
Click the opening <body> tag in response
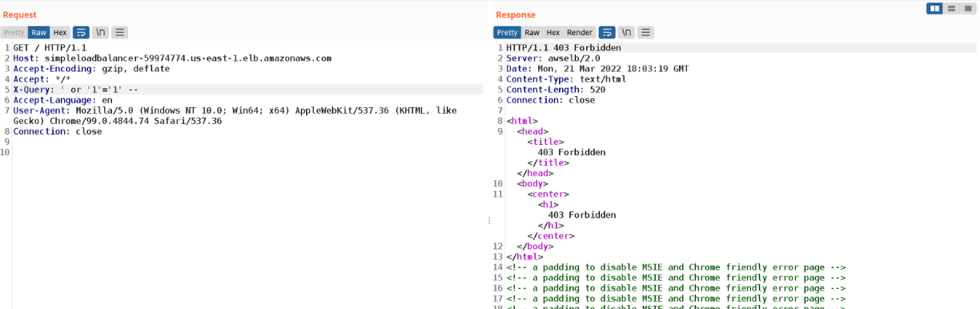[532, 183]
